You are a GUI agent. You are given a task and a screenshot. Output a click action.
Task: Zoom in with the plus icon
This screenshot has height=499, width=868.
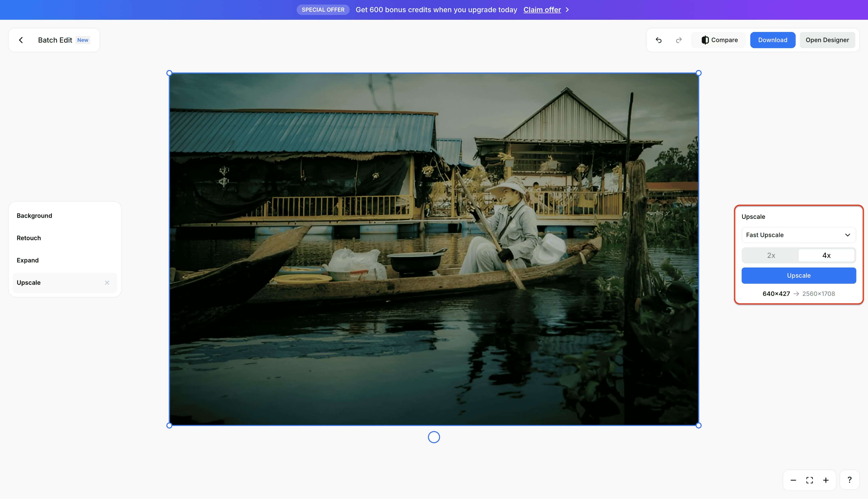826,480
